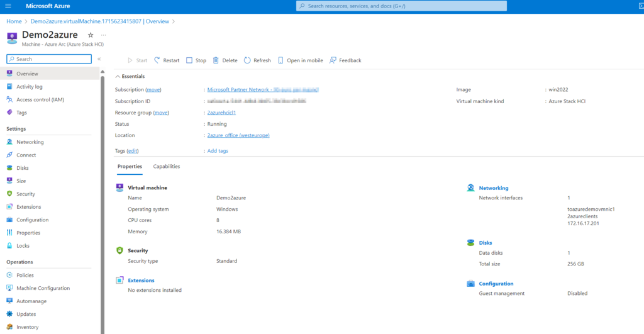Click the sidebar scroll up arrow
The height and width of the screenshot is (334, 644).
[x=103, y=72]
